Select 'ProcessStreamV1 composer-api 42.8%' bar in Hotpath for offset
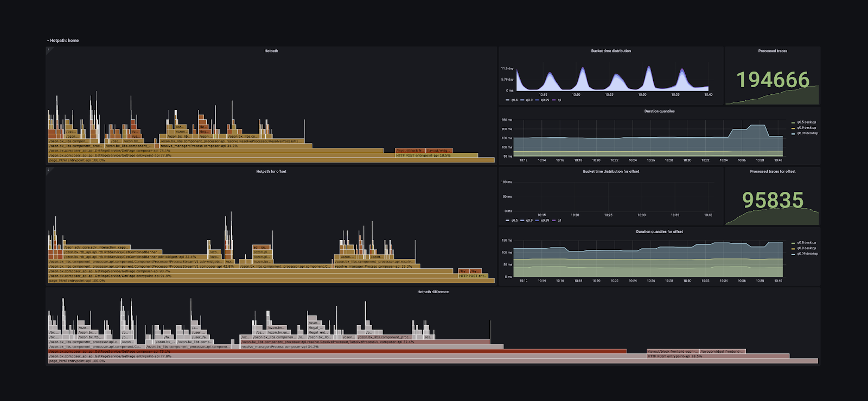Screen dimensions: 868x401 pos(143,266)
